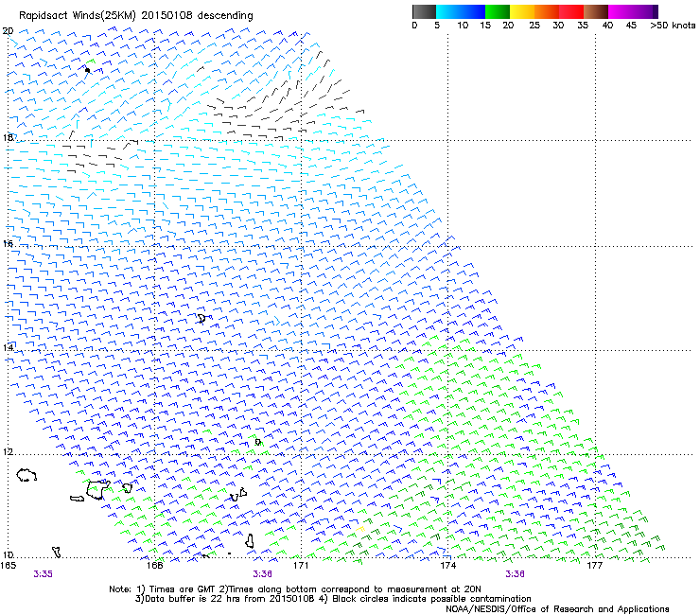Click the large island outline left of 168 longitude
This screenshot has height=615, width=700.
point(97,490)
